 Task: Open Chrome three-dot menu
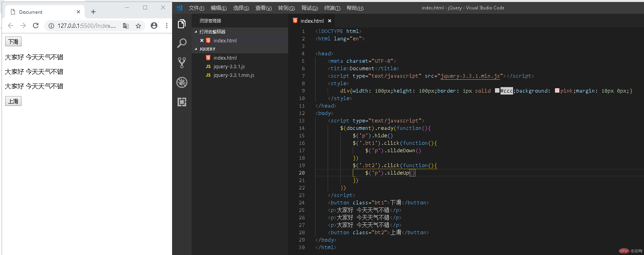pos(167,25)
